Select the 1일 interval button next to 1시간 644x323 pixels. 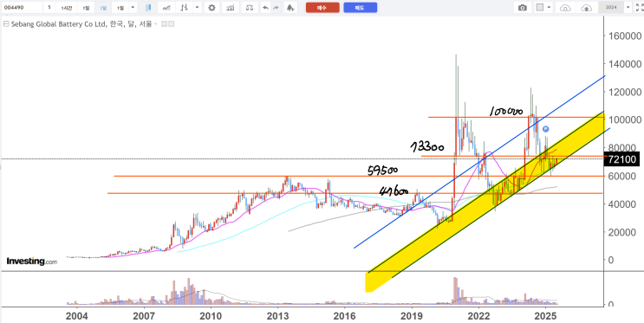86,8
